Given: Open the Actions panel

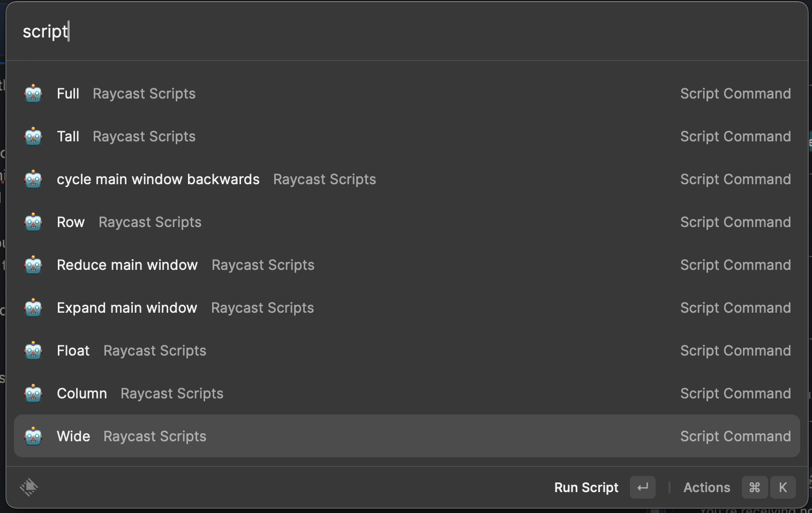Looking at the screenshot, I should tap(706, 487).
